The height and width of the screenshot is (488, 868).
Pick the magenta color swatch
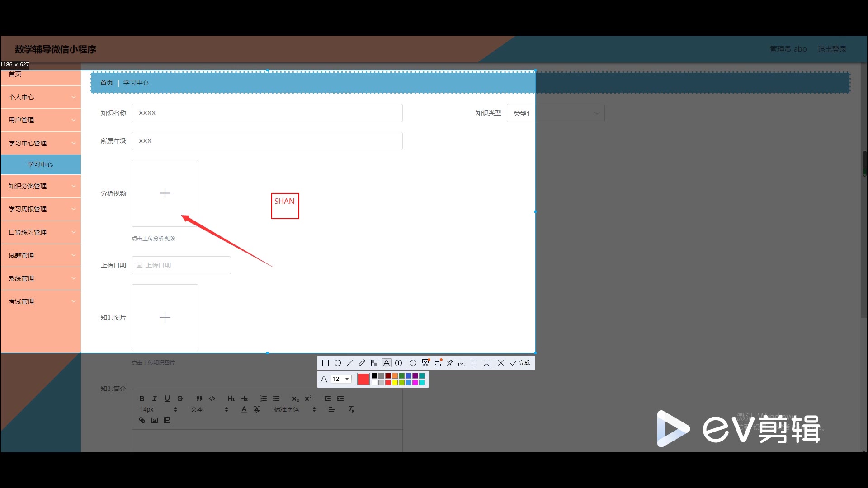[415, 383]
